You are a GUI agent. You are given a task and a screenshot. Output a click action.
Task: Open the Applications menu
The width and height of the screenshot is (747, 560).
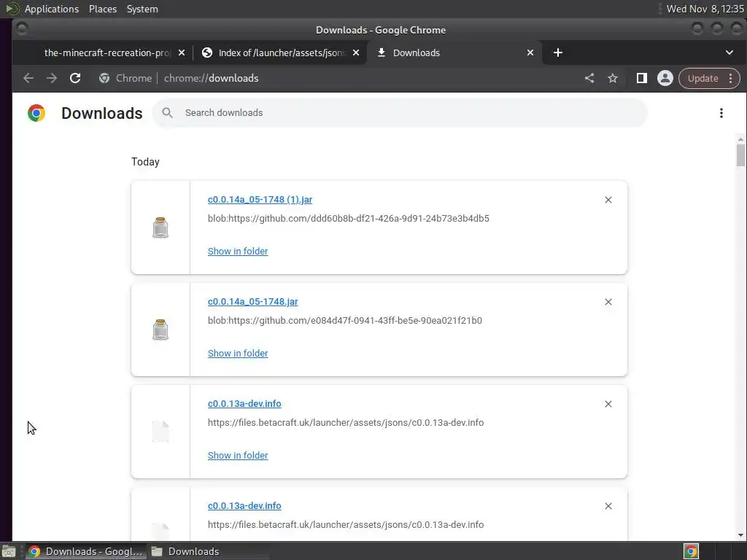(x=52, y=9)
